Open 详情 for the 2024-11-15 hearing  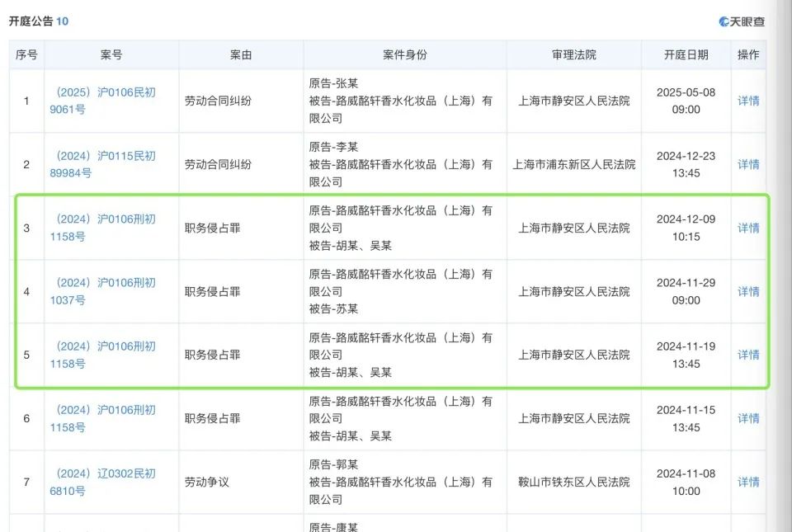[748, 418]
